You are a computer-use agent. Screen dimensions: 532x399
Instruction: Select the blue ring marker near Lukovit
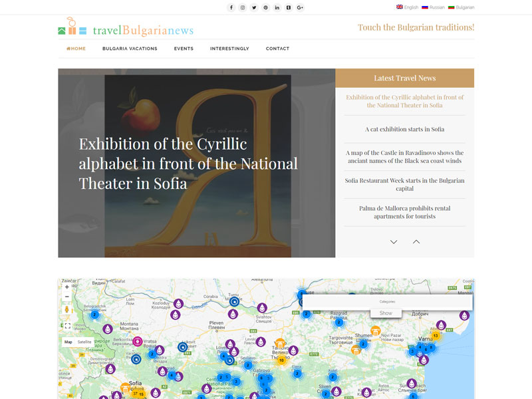pos(183,346)
